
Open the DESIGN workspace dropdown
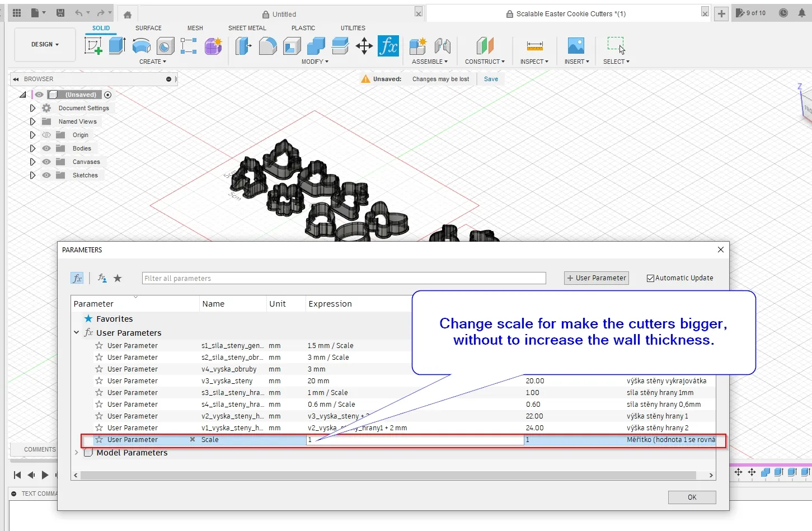pyautogui.click(x=45, y=44)
